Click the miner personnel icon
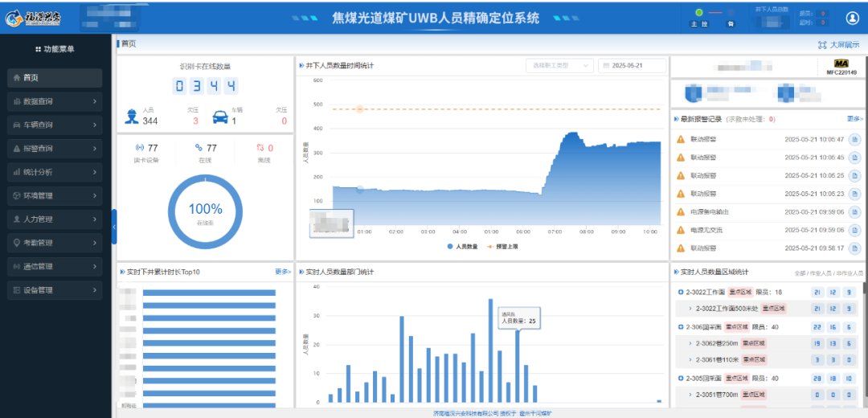Screen dimensions: 868x418 (131, 117)
